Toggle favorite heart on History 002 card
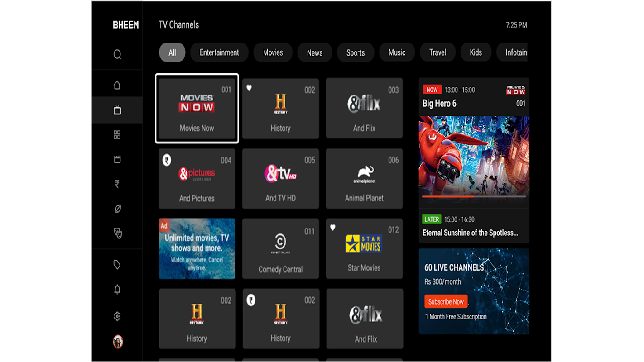The width and height of the screenshot is (644, 362). (x=249, y=88)
